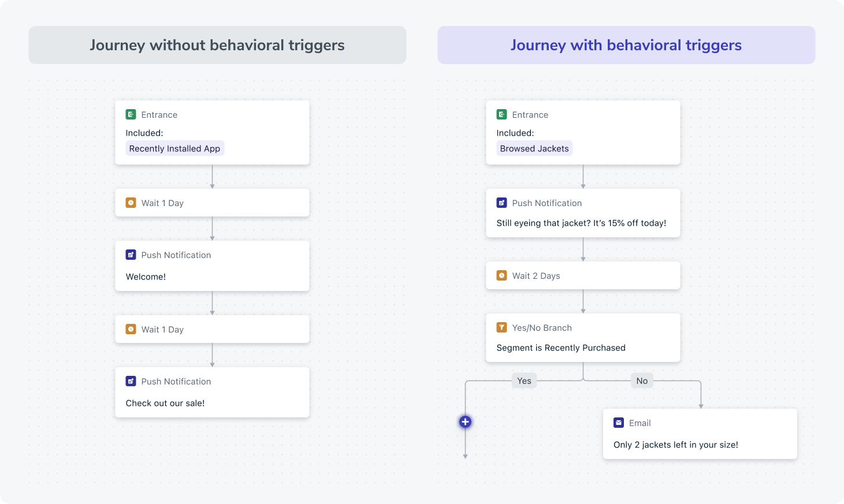Click the orange Yes/No Branch filter icon
The width and height of the screenshot is (844, 504).
coord(502,328)
